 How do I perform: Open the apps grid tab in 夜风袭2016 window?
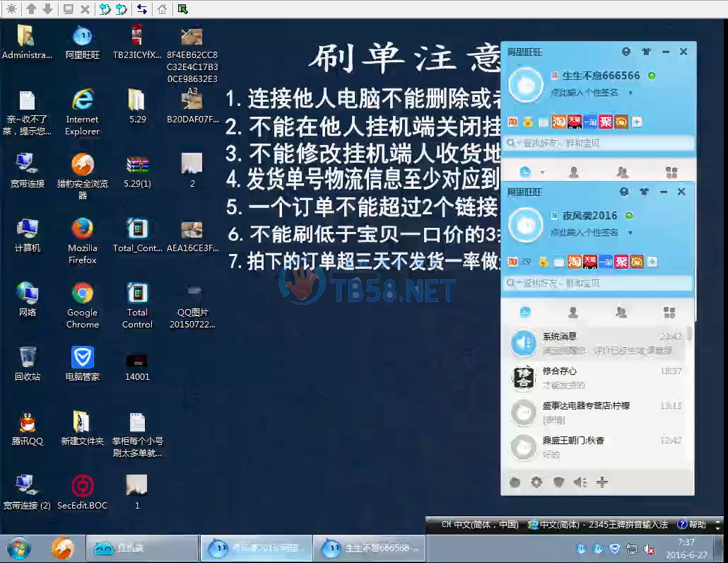[669, 312]
